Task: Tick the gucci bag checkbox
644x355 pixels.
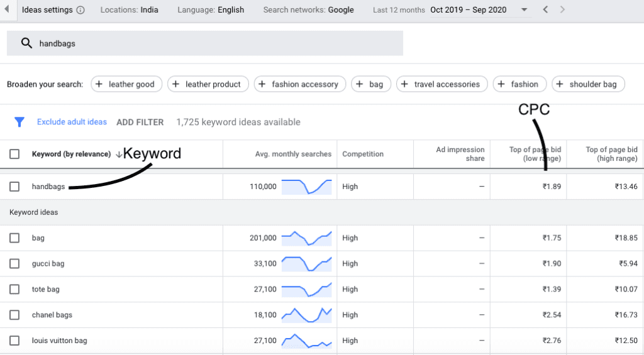Action: (x=14, y=264)
